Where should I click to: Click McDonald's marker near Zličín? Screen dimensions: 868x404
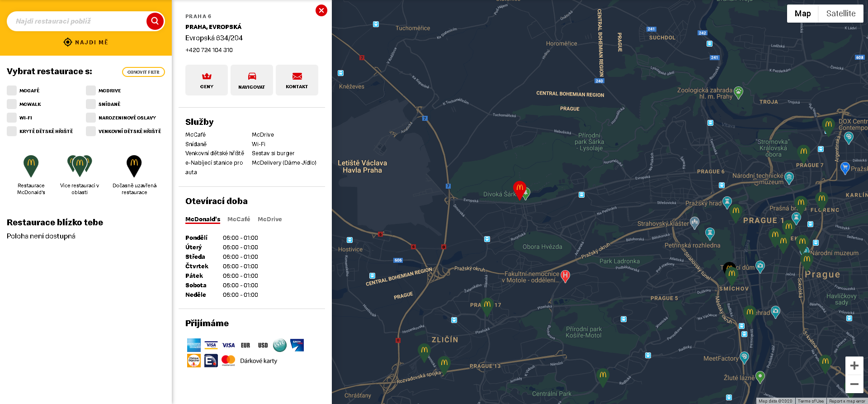click(x=424, y=352)
